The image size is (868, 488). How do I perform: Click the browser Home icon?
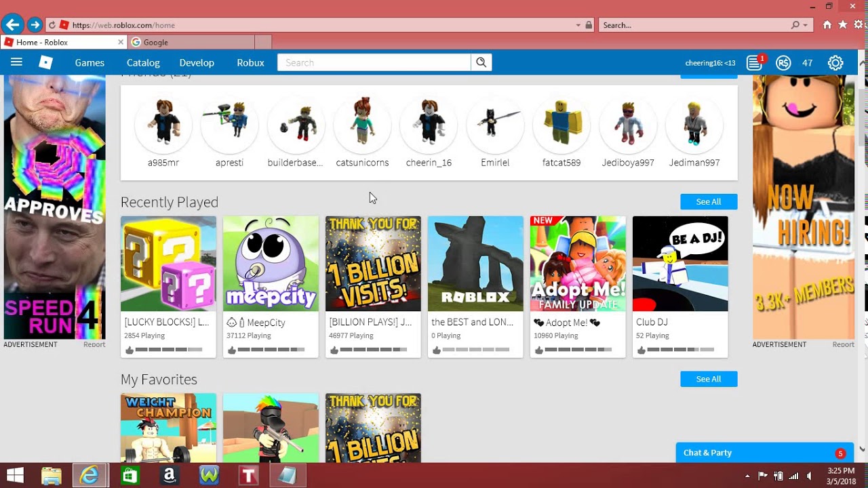click(x=827, y=24)
